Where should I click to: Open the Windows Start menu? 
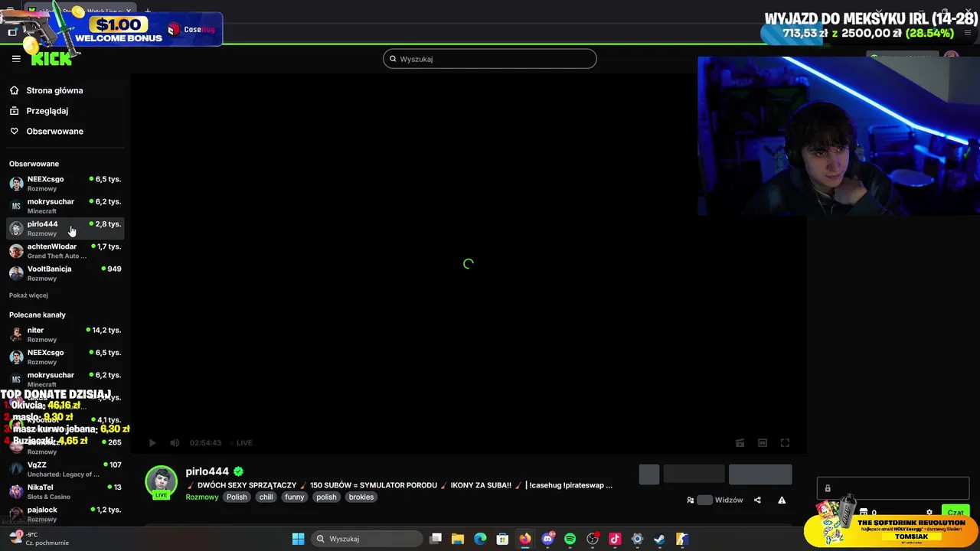point(299,539)
